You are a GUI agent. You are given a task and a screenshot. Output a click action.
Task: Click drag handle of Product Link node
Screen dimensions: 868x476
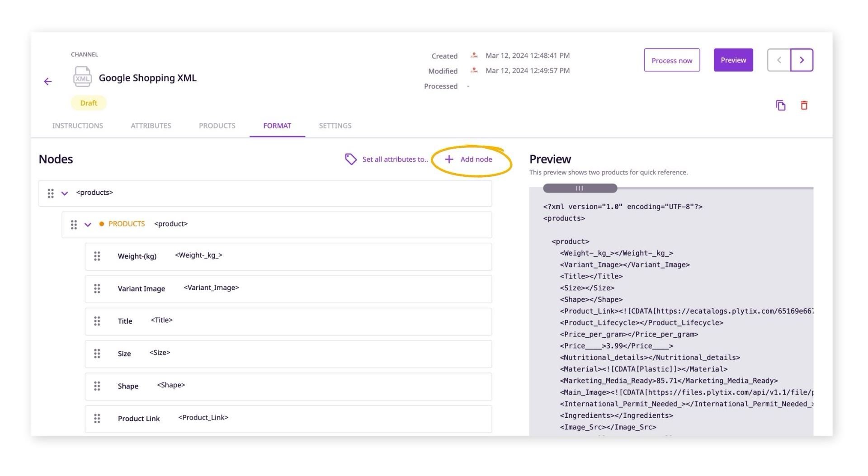pyautogui.click(x=97, y=419)
